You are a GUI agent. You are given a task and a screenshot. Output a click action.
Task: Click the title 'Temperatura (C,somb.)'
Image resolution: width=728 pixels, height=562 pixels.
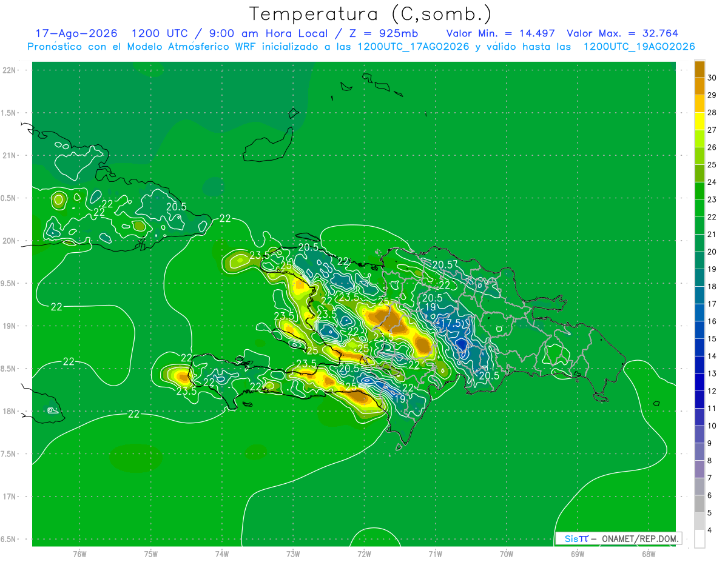click(370, 14)
